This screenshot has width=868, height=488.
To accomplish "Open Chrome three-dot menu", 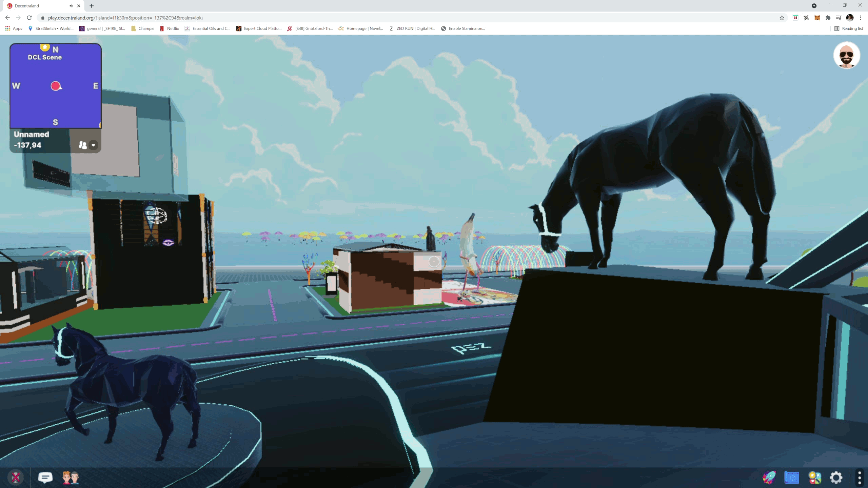I will (x=861, y=18).
